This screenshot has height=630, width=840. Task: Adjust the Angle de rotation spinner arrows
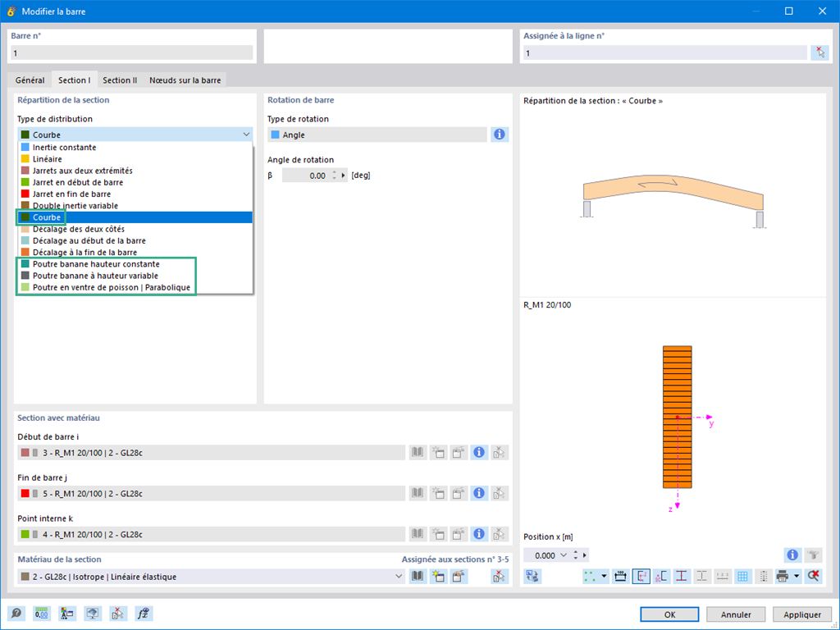coord(335,176)
